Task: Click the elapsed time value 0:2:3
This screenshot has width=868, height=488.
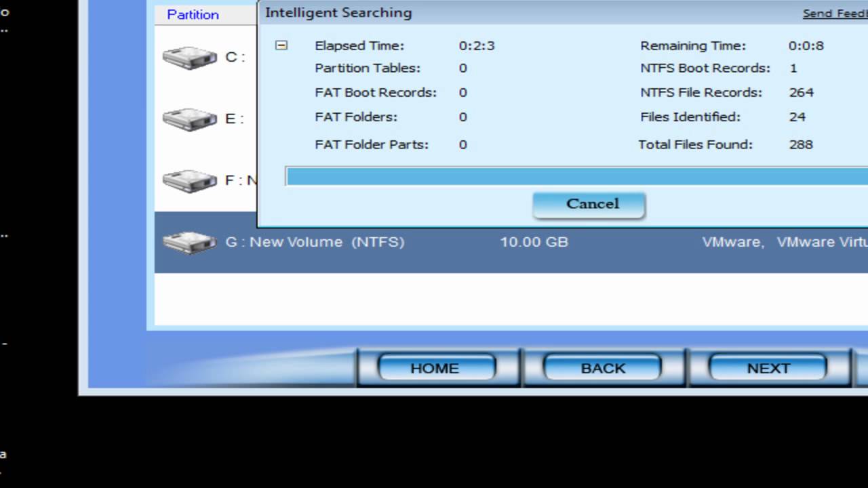Action: [x=477, y=46]
